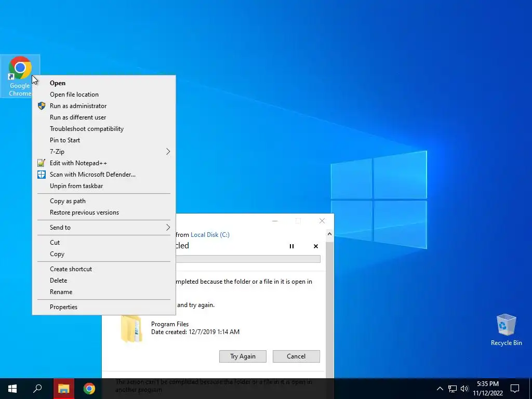532x399 pixels.
Task: Select Copy as path
Action: 104,201
